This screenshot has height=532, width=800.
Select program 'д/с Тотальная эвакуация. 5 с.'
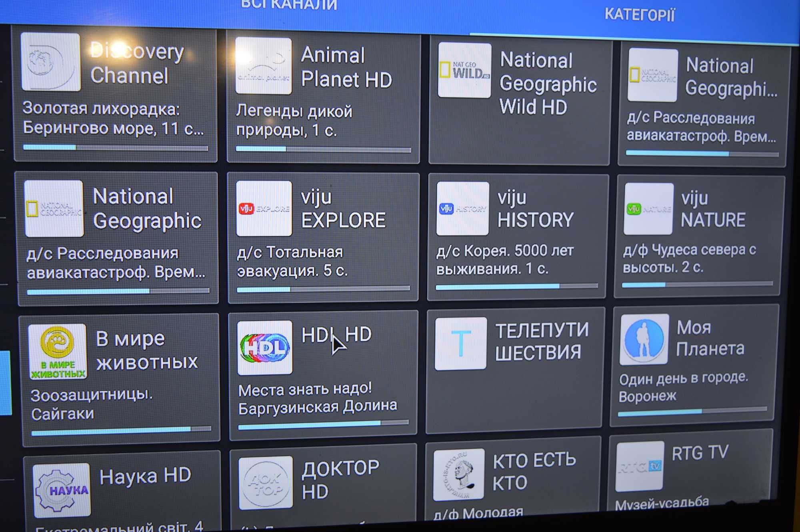pyautogui.click(x=292, y=261)
